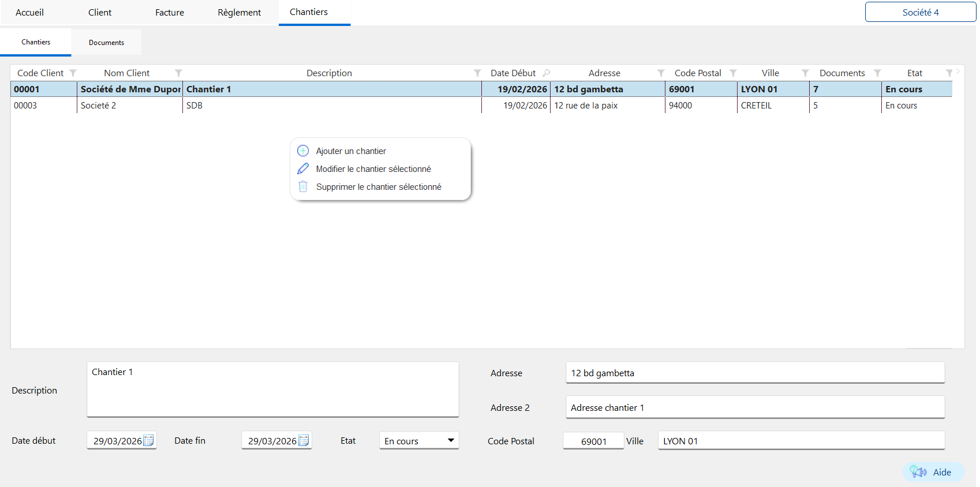Open the Date fin calendar picker
The width and height of the screenshot is (980, 487).
[304, 440]
